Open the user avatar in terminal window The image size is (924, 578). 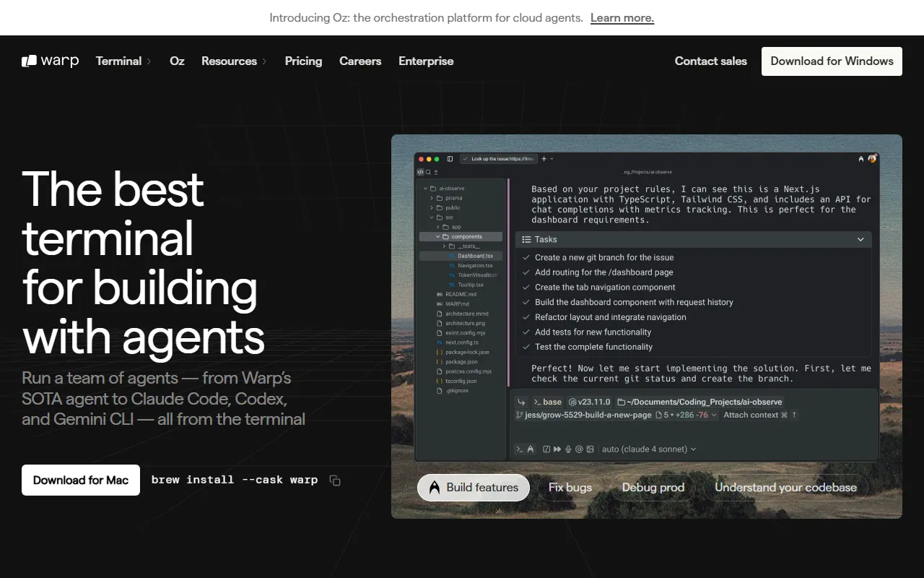[872, 159]
